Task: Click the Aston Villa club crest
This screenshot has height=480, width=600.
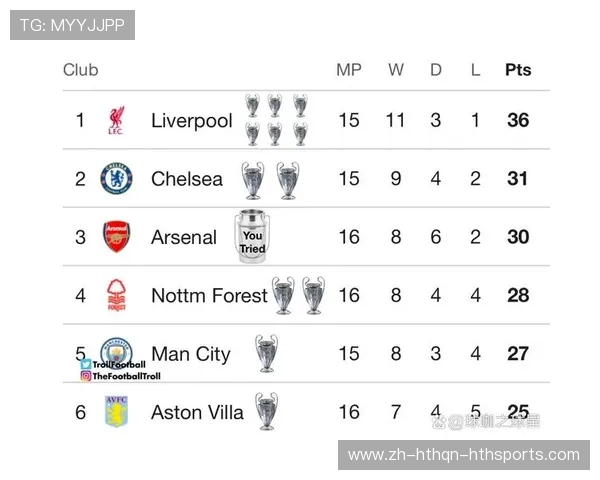Action: [116, 411]
